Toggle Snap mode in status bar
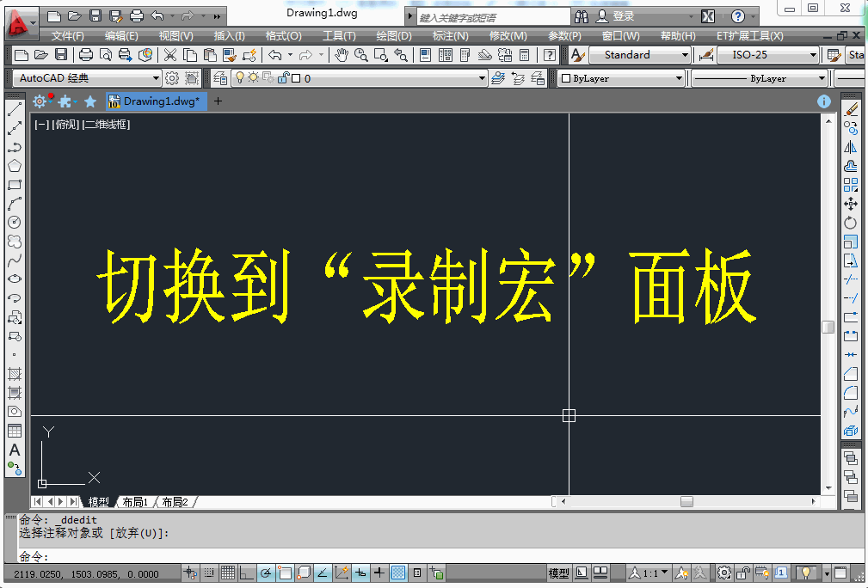Screen dimensions: 868x588 (209, 573)
